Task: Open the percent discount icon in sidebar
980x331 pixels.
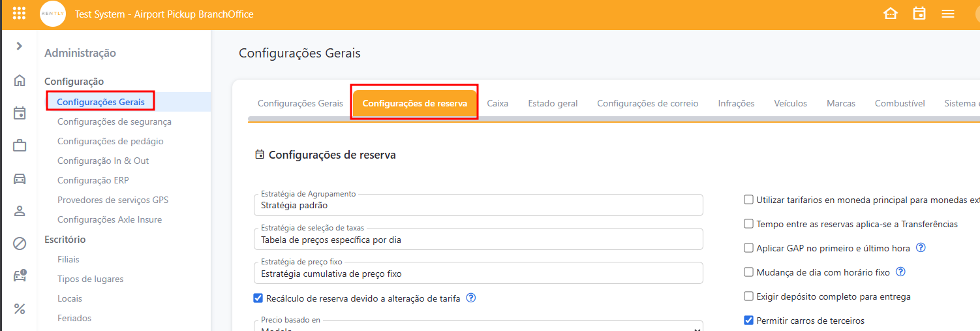Action: point(20,309)
